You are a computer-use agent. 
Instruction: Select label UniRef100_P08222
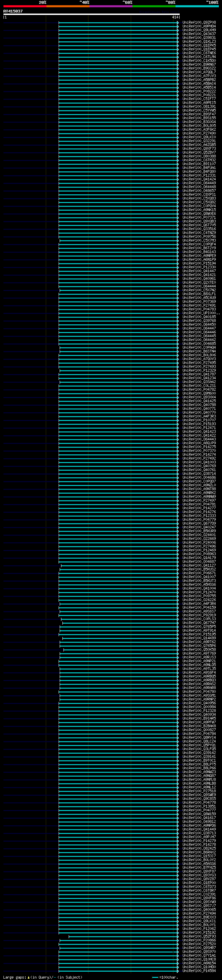pyautogui.click(x=199, y=91)
